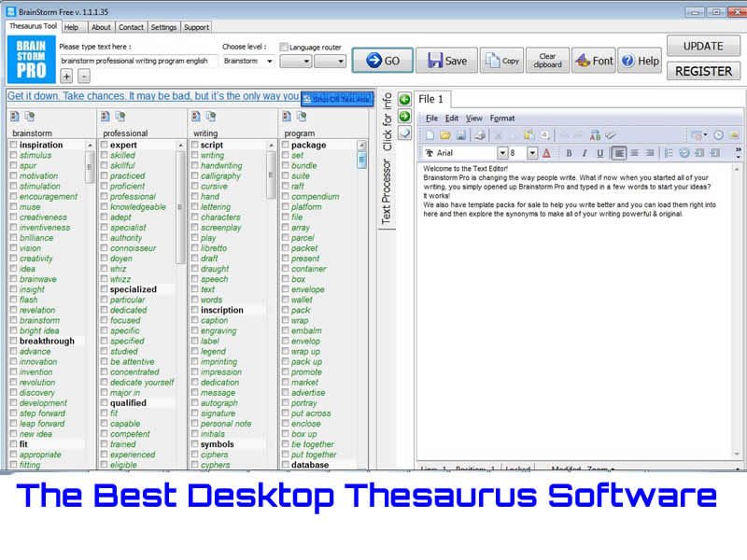Toggle italic formatting in the text editor
Screen dimensions: 747x560
pyautogui.click(x=585, y=153)
